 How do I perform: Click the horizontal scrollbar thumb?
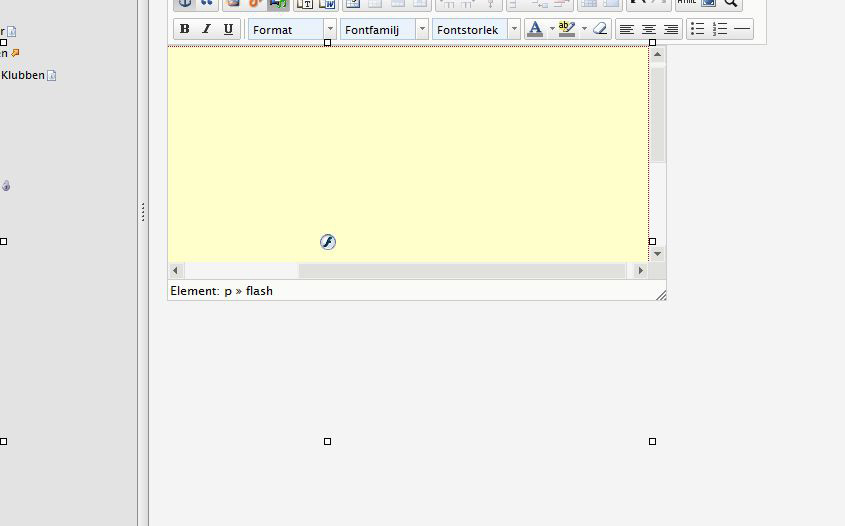462,271
